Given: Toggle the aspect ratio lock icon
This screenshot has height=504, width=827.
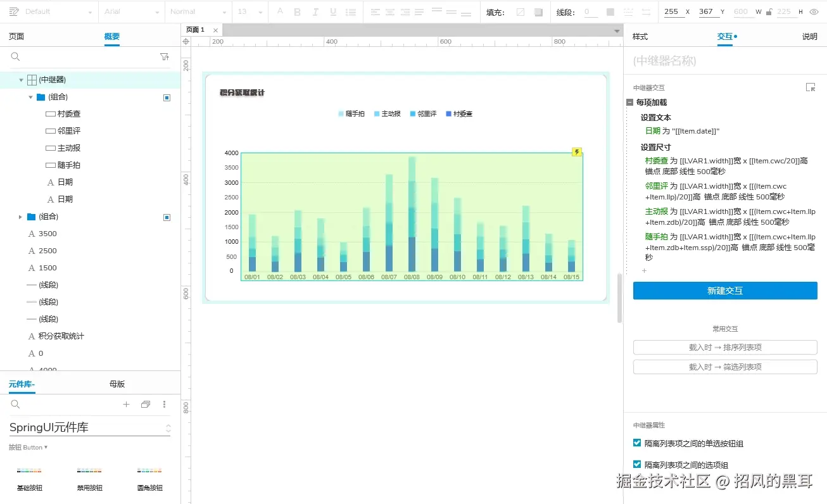Looking at the screenshot, I should pos(769,11).
